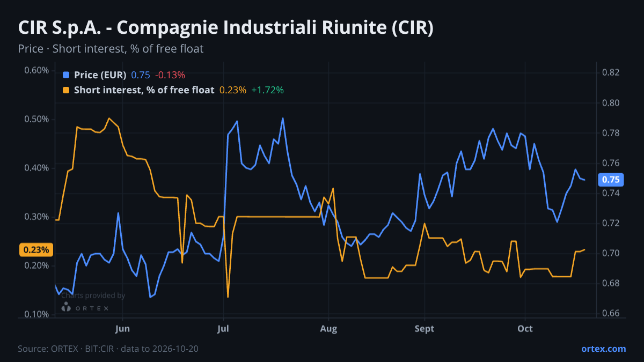The width and height of the screenshot is (644, 362).
Task: Click the 0.66 right axis label
Action: pos(611,313)
